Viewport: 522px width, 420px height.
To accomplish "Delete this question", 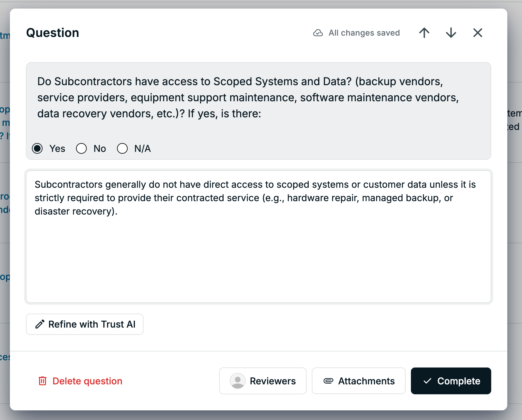I will point(80,381).
